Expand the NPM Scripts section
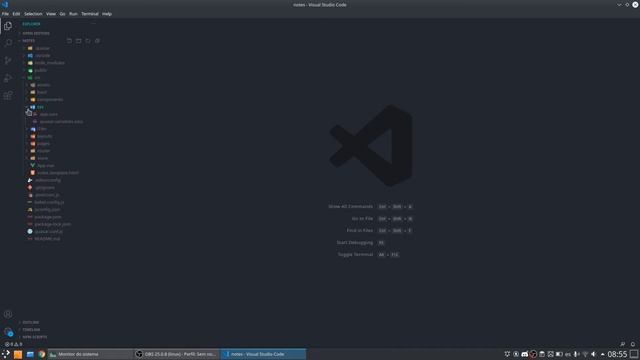Viewport: 640px width, 360px height. 35,337
